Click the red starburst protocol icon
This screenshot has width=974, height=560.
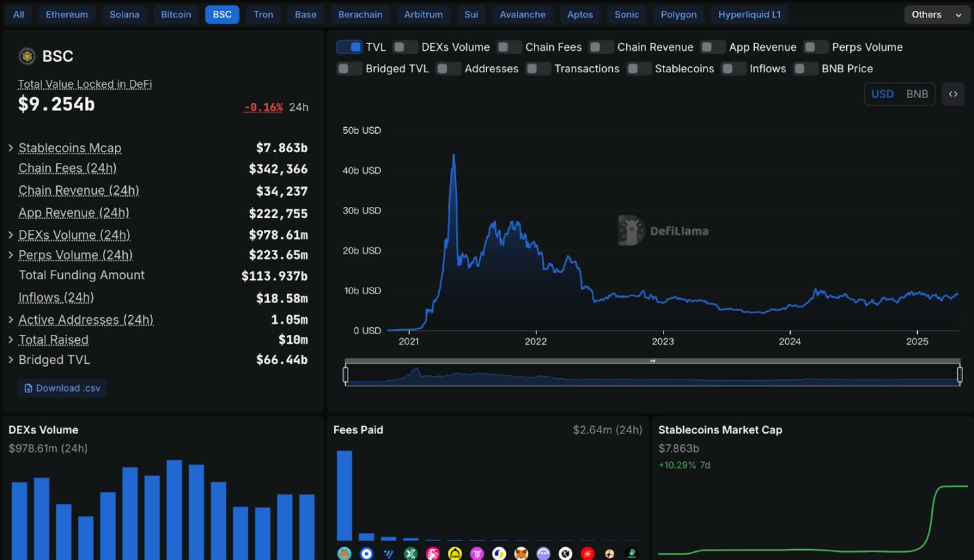[x=588, y=553]
